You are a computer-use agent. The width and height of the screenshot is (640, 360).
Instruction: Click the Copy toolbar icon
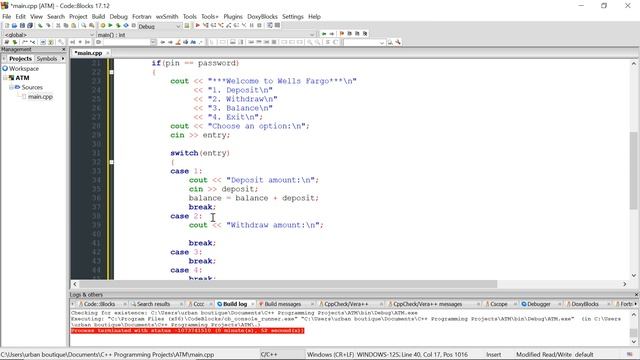66,26
